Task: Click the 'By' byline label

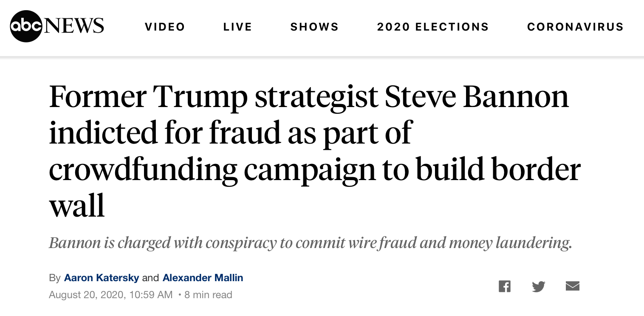Action: pos(55,278)
